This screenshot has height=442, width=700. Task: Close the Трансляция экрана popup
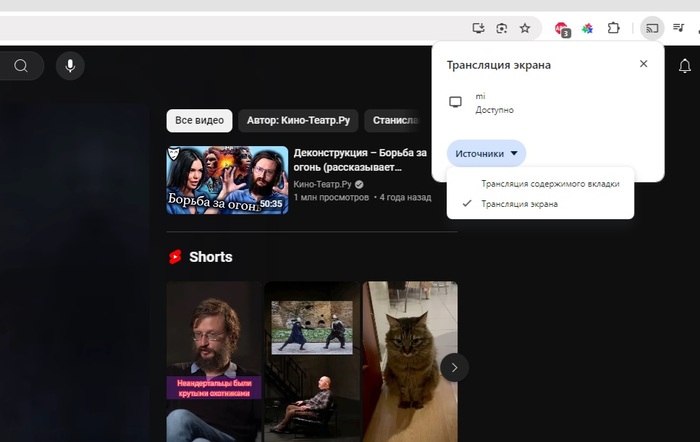pyautogui.click(x=643, y=64)
